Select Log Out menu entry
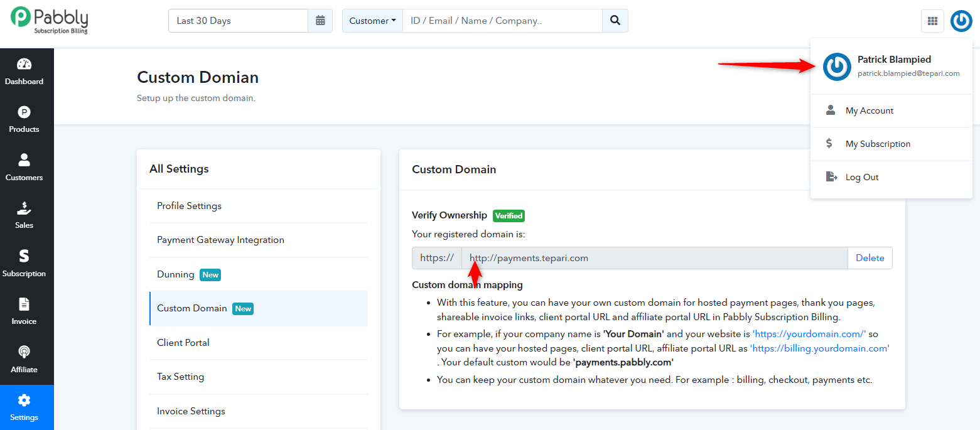Screen dimensions: 980x430 [891, 177]
